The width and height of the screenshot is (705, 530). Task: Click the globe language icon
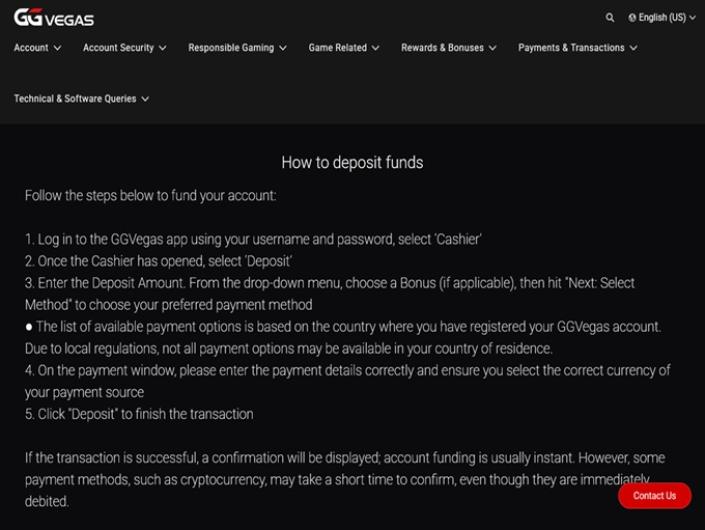632,18
